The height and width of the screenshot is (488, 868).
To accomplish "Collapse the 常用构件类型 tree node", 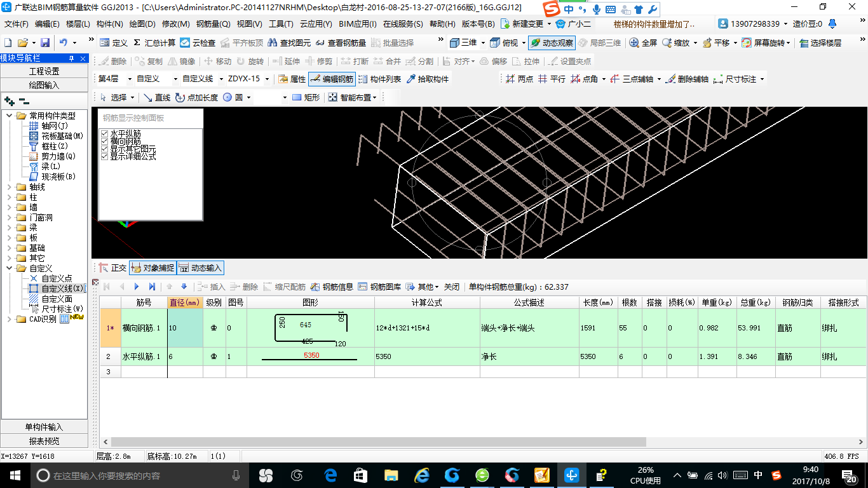I will [10, 116].
